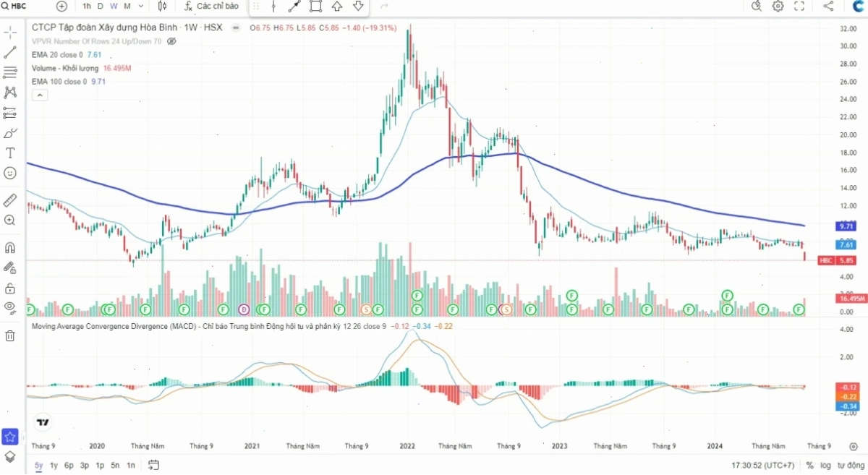Open Các chỉ báo indicators button
Screen dimensions: 868x475
click(211, 6)
